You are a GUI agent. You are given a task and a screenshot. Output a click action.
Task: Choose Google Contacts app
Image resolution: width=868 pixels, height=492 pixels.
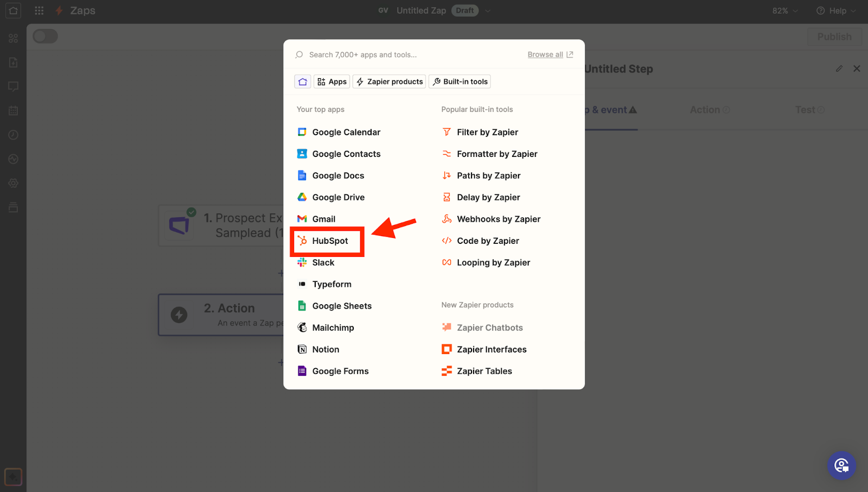(339, 154)
